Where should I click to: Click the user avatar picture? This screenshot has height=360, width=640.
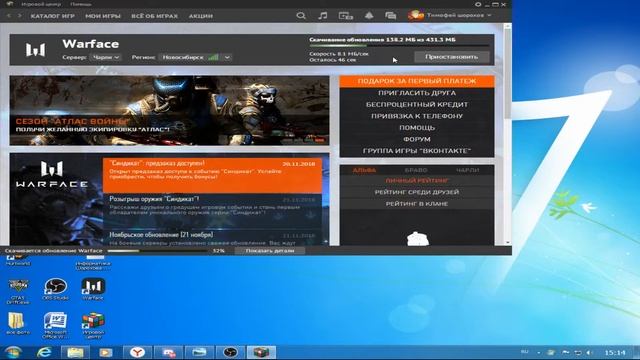click(x=416, y=15)
